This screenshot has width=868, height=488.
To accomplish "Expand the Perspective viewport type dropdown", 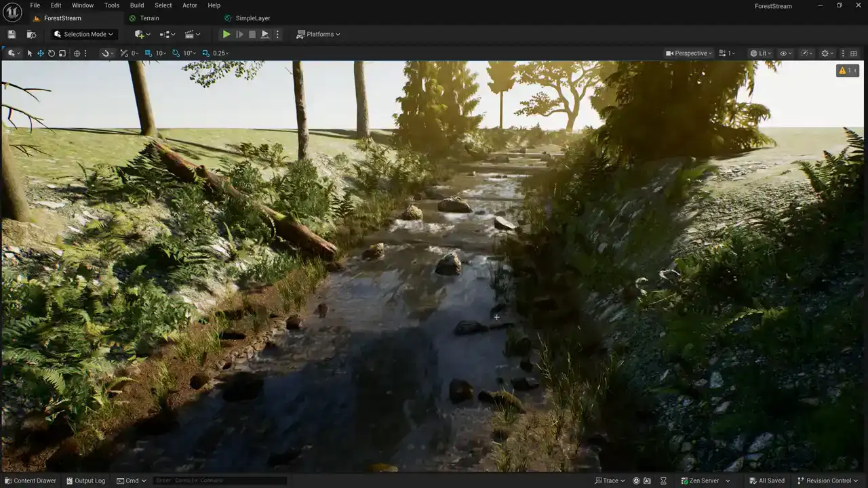I will pyautogui.click(x=690, y=53).
